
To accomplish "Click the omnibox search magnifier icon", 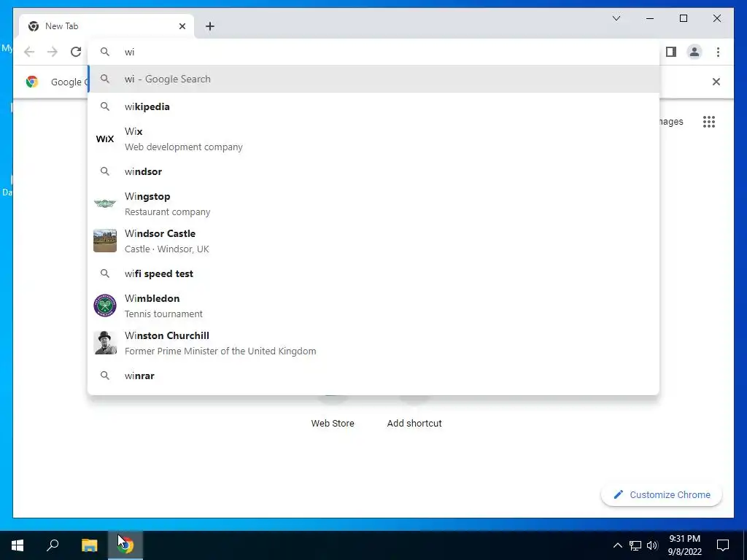I will pos(105,52).
